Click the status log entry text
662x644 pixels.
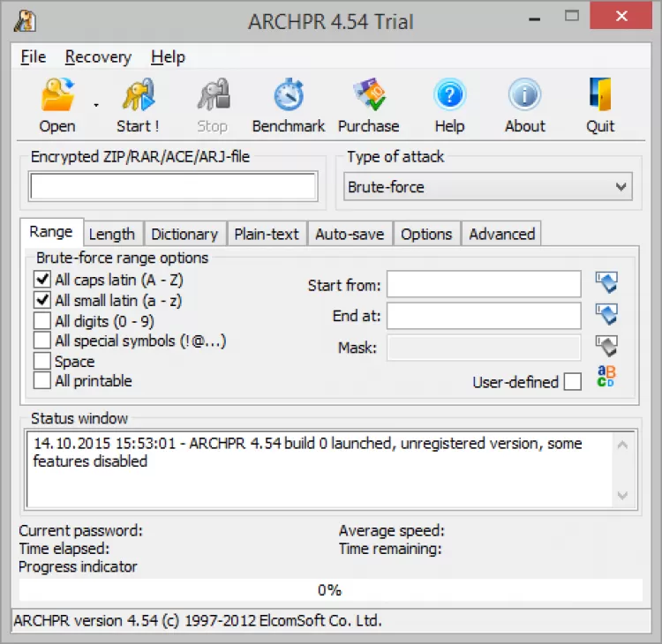(308, 452)
